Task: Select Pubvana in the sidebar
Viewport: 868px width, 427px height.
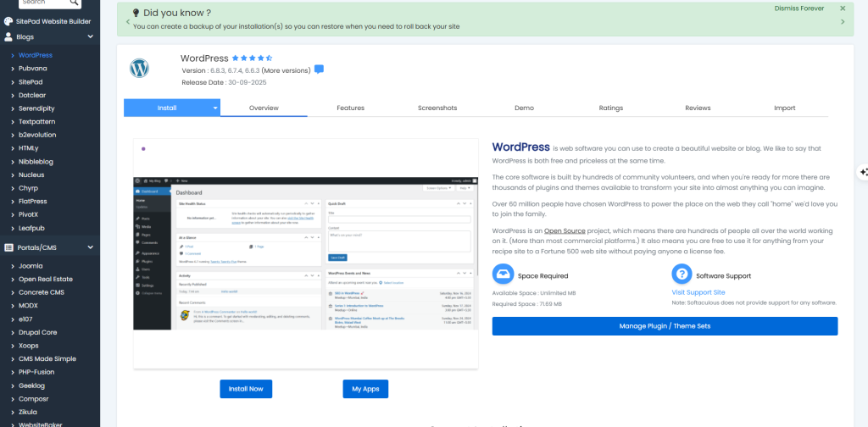Action: tap(33, 69)
